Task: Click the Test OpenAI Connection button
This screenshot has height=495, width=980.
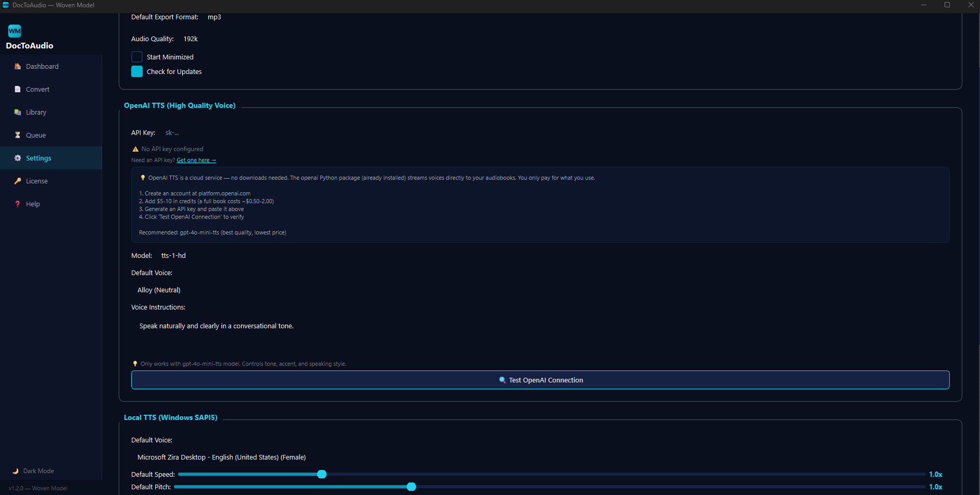Action: [x=540, y=380]
